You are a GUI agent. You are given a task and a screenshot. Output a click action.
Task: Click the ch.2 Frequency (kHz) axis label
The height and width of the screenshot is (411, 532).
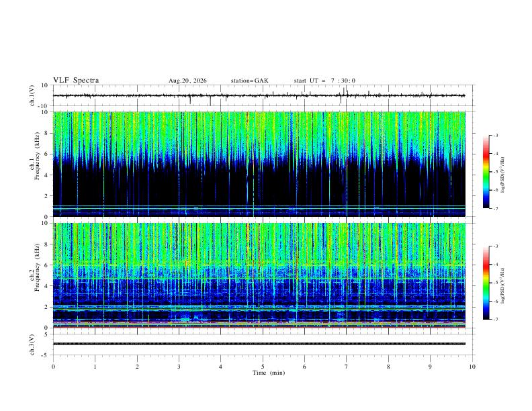pos(34,267)
